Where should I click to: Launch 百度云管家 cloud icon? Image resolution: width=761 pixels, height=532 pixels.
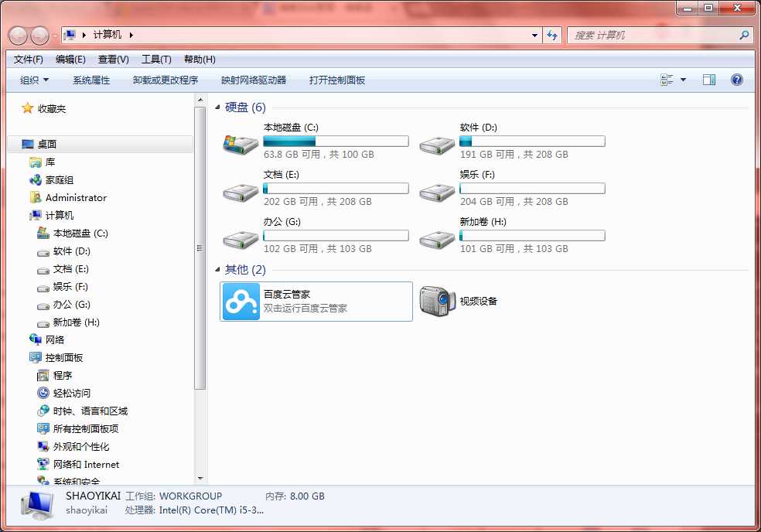(x=241, y=302)
